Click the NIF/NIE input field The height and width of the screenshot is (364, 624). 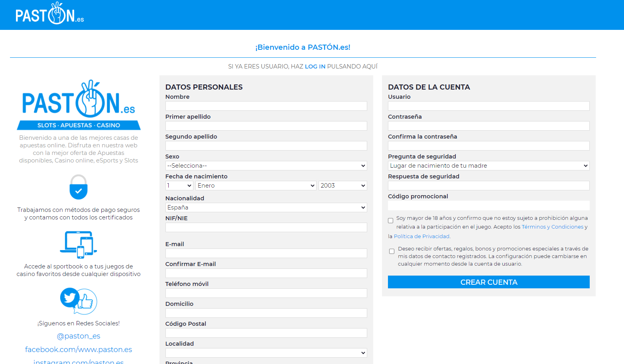[x=266, y=227]
